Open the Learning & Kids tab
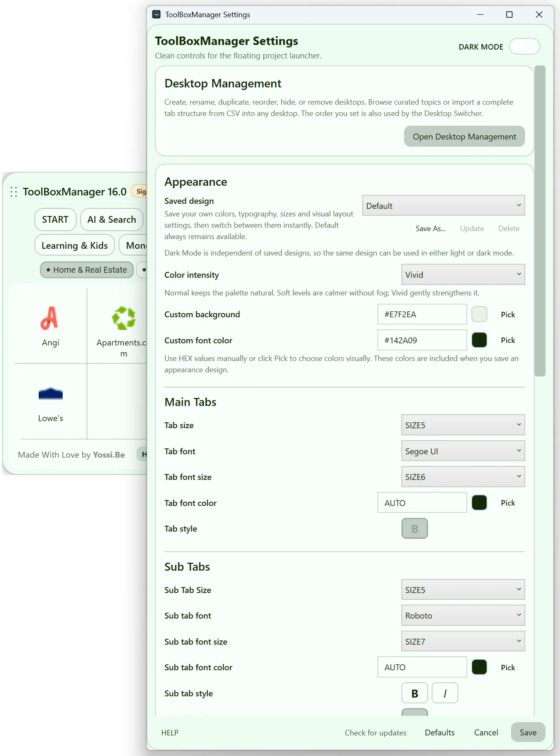Viewport: 560px width, 756px height. (74, 245)
